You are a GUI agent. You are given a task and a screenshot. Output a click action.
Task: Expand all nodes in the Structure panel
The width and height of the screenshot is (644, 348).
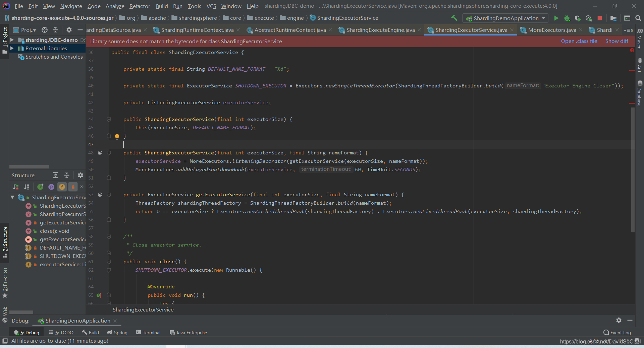pos(56,175)
